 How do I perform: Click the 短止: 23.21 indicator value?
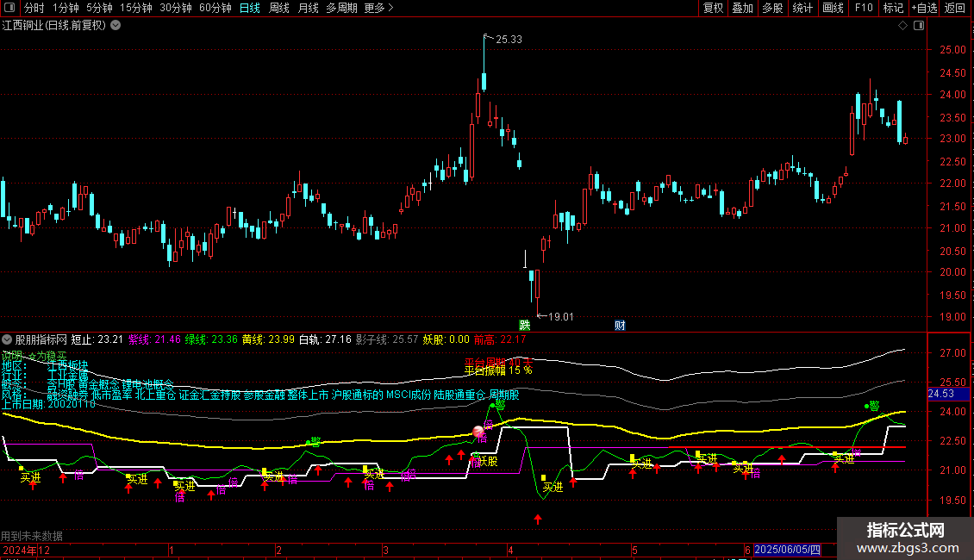click(97, 339)
